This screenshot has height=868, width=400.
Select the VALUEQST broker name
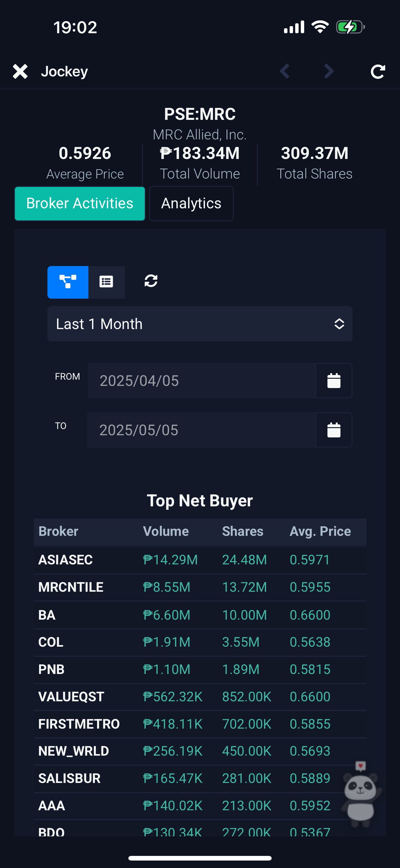click(71, 697)
